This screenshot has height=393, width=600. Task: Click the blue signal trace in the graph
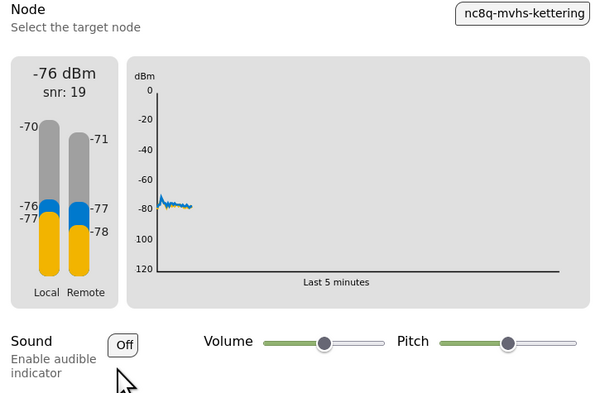pyautogui.click(x=174, y=204)
